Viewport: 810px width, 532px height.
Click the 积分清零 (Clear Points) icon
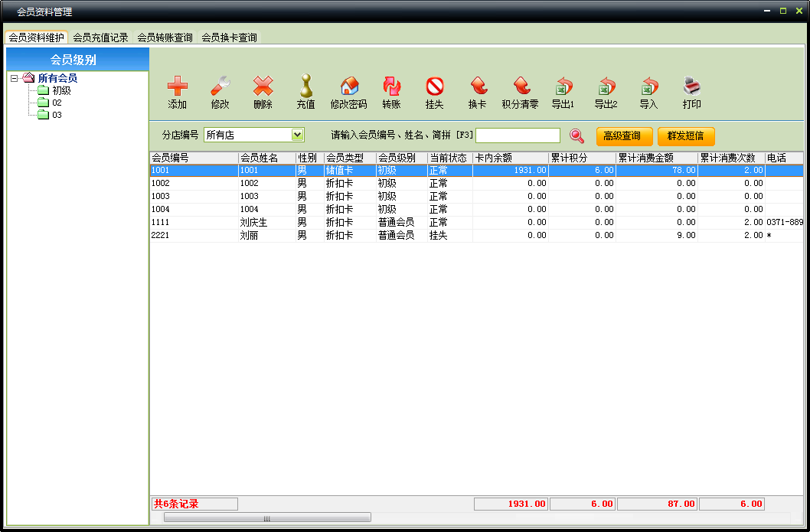[x=521, y=92]
